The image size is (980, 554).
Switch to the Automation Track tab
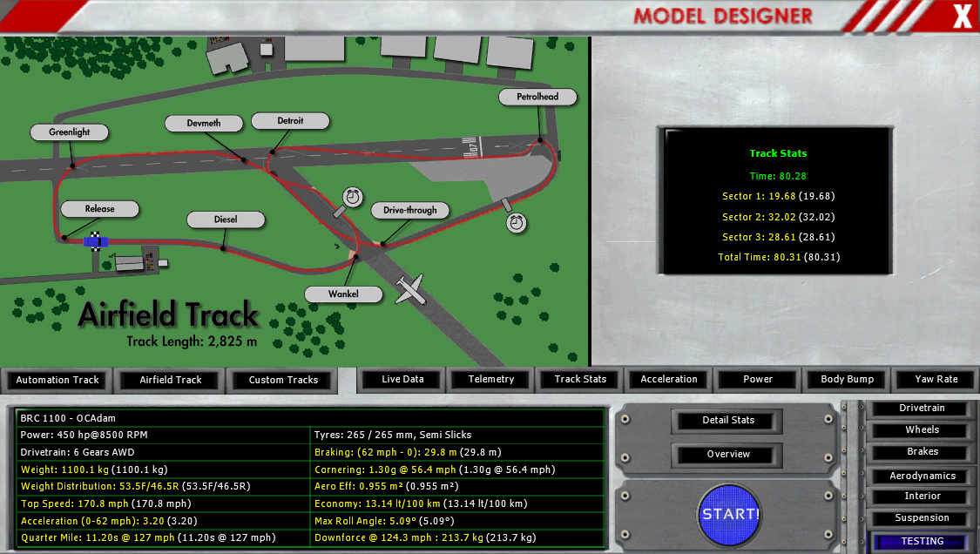pyautogui.click(x=57, y=380)
